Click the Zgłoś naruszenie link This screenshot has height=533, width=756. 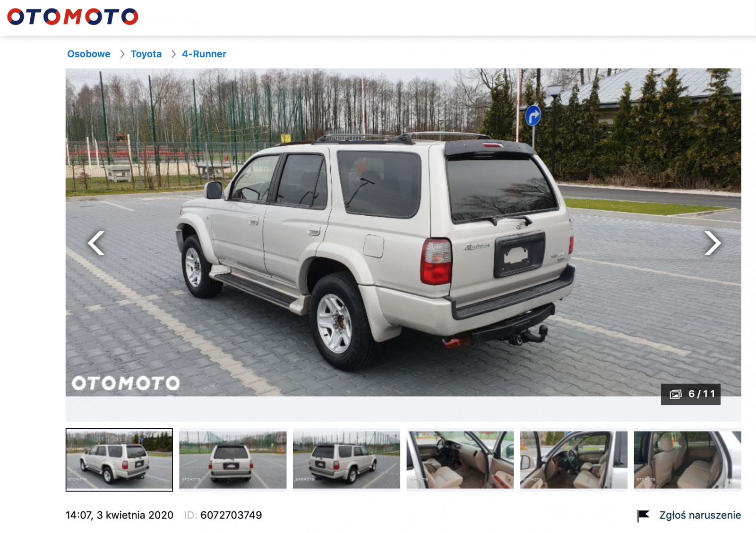[x=700, y=515]
